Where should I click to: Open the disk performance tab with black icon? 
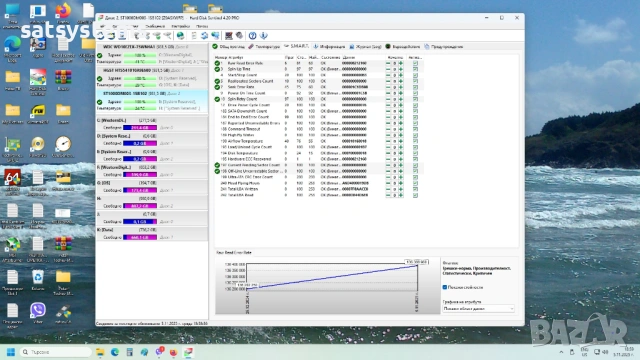(x=402, y=47)
